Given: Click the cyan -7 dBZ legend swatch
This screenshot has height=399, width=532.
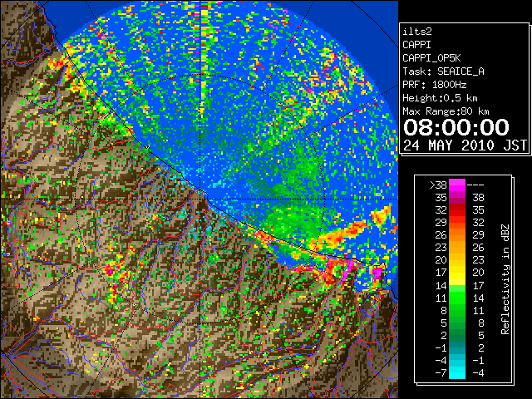Looking at the screenshot, I should tap(457, 373).
